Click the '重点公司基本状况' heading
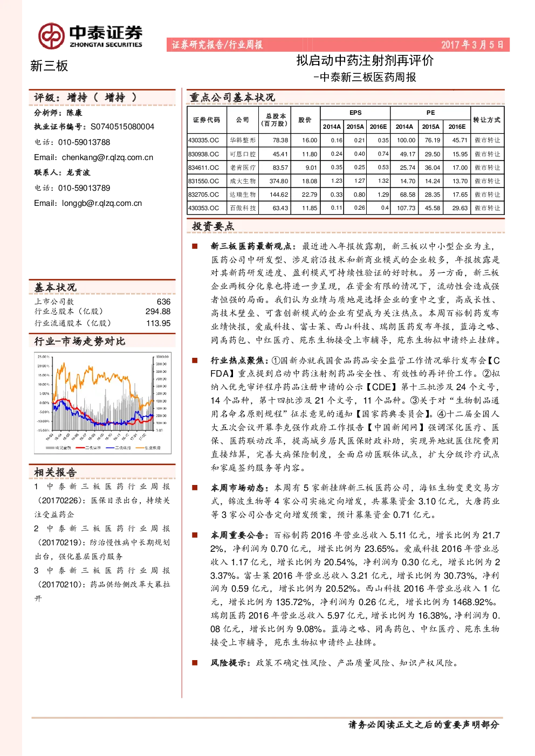The image size is (535, 756). coord(232,98)
